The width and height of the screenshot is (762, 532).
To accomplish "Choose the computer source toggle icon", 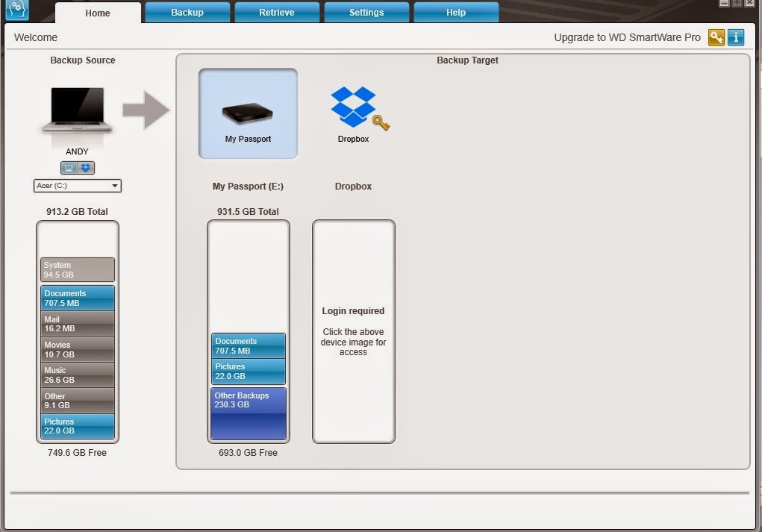I will tap(69, 168).
